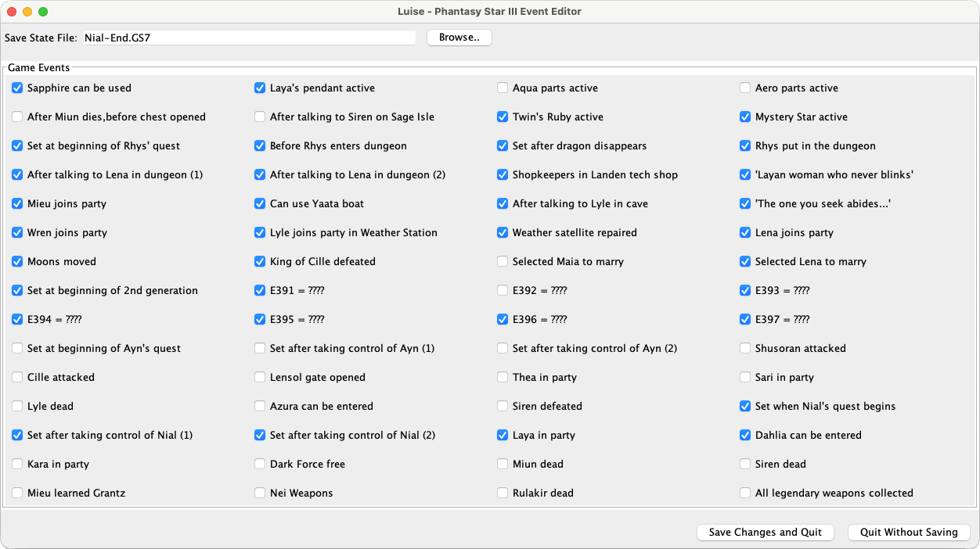Viewport: 980px width, 549px height.
Task: Edit the Save State File path field
Action: tap(250, 37)
